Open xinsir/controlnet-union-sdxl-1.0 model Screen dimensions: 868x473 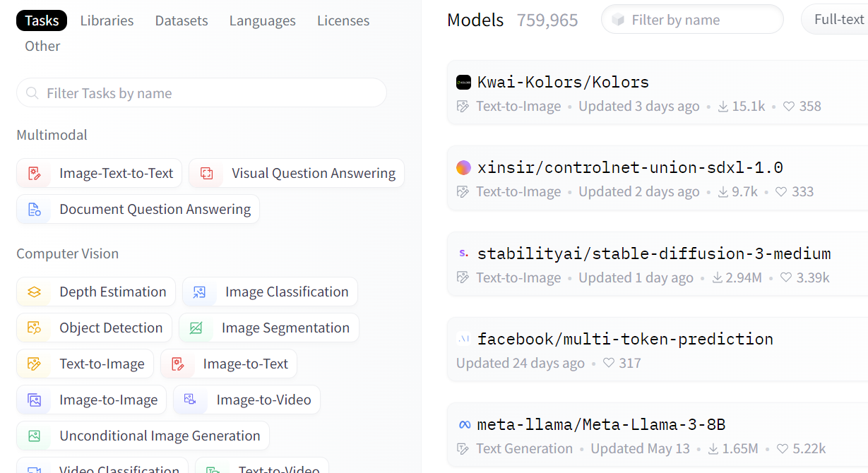pyautogui.click(x=658, y=179)
